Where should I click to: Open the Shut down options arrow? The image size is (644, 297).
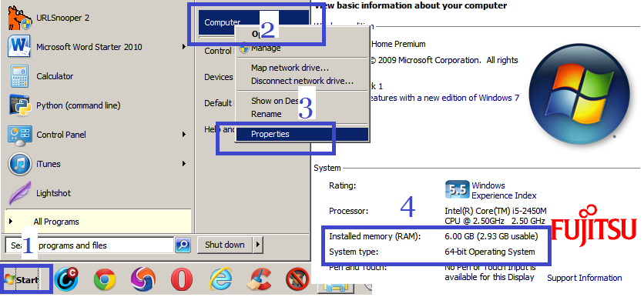[x=258, y=245]
